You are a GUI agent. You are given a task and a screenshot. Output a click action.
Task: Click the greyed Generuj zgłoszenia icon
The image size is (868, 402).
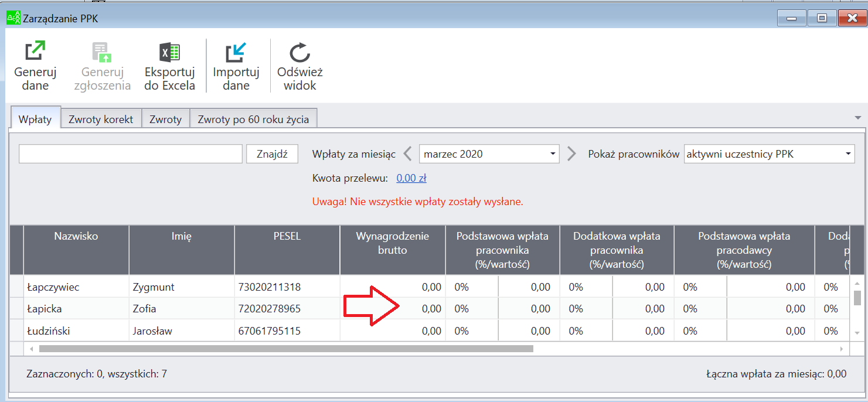[102, 66]
